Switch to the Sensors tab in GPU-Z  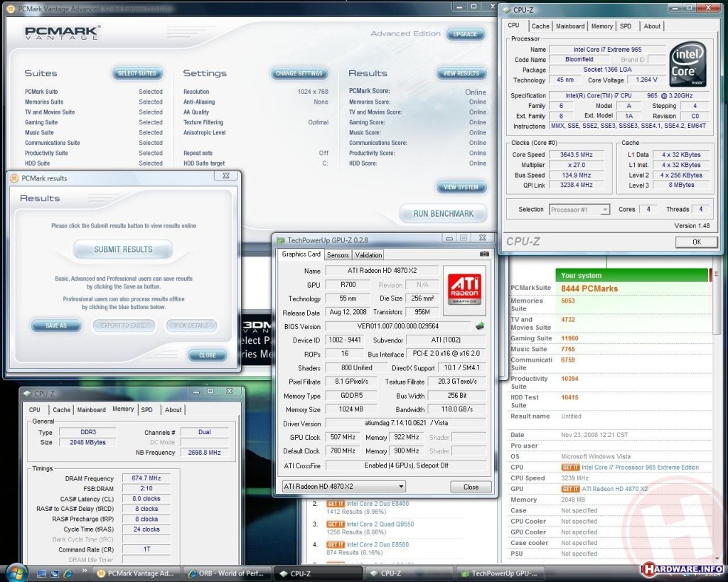point(338,255)
